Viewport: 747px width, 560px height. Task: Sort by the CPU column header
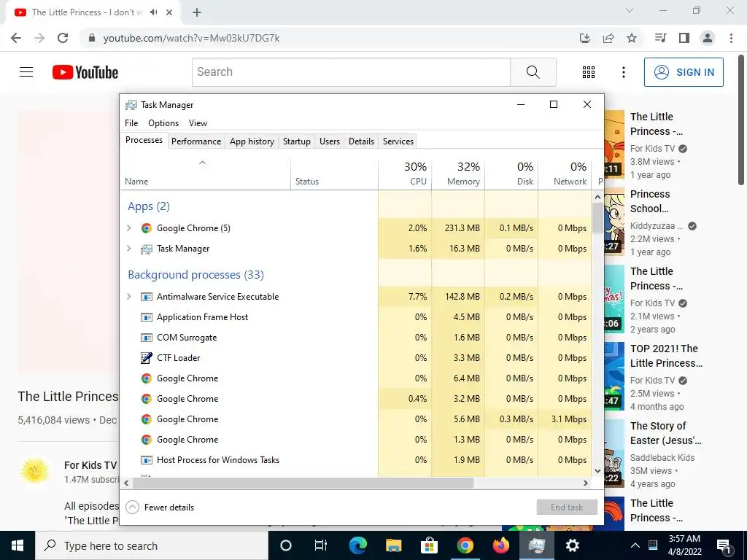[x=405, y=174]
